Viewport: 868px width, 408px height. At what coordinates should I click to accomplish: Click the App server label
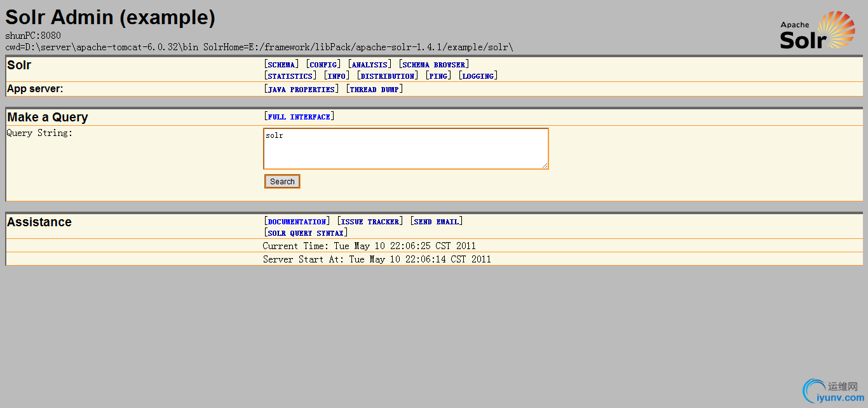click(x=35, y=89)
